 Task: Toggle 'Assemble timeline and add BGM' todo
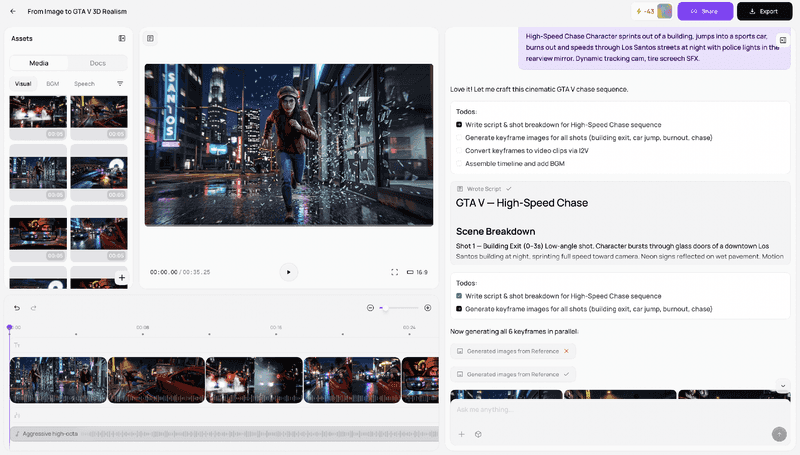click(x=459, y=164)
